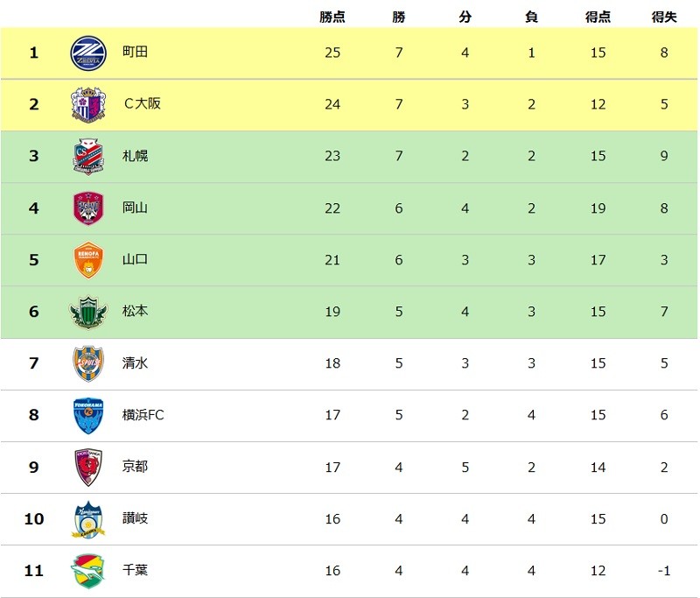Viewport: 700px width, 598px height.
Task: Select the 千葉 team name
Action: click(x=136, y=571)
